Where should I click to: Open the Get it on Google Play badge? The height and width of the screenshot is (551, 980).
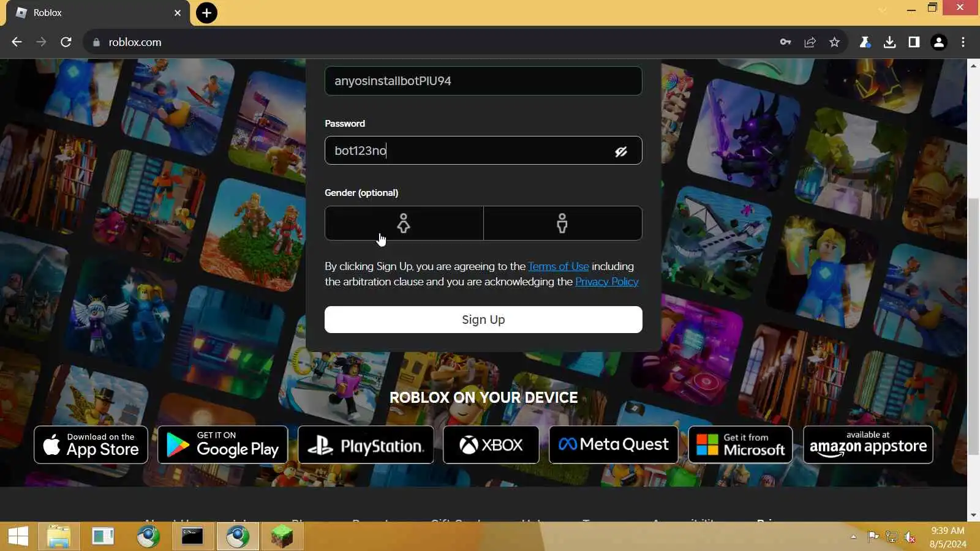[223, 445]
